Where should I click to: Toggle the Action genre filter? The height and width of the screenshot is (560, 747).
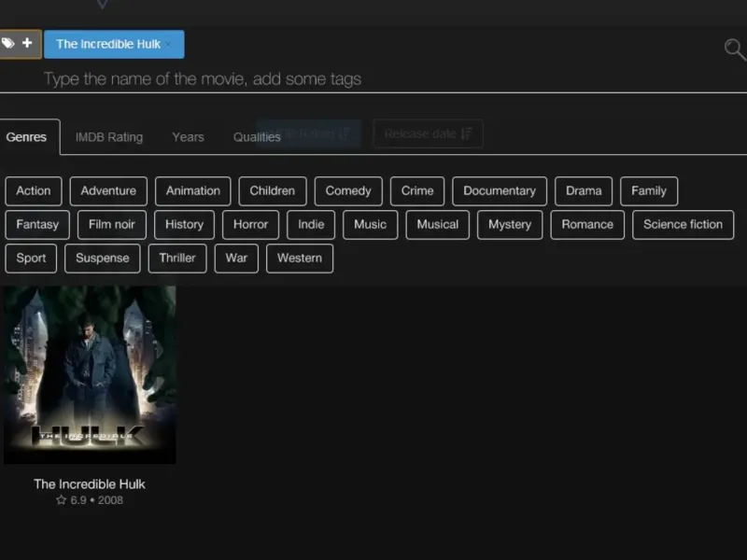34,191
